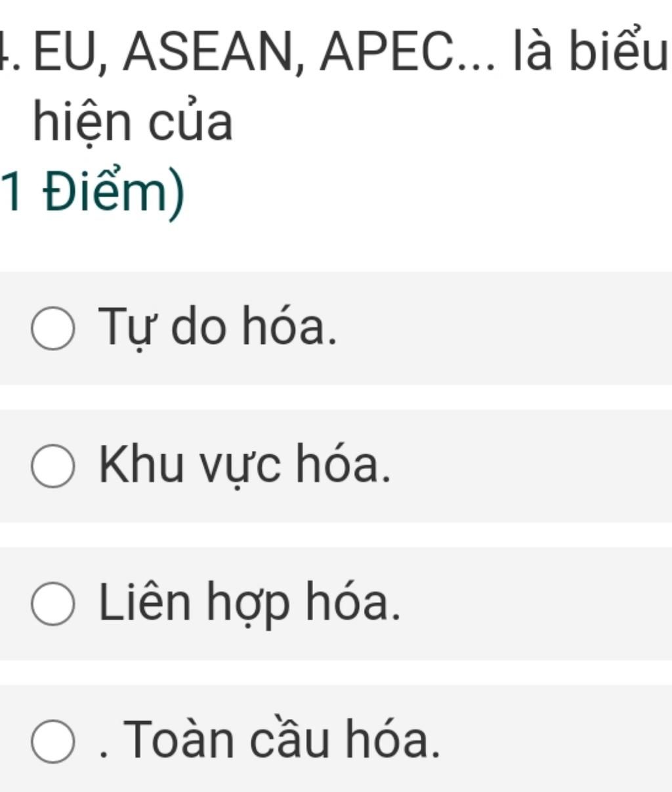This screenshot has width=672, height=792.
Task: Mark the 'Liên hợp hóa' radio option
Action: (52, 604)
